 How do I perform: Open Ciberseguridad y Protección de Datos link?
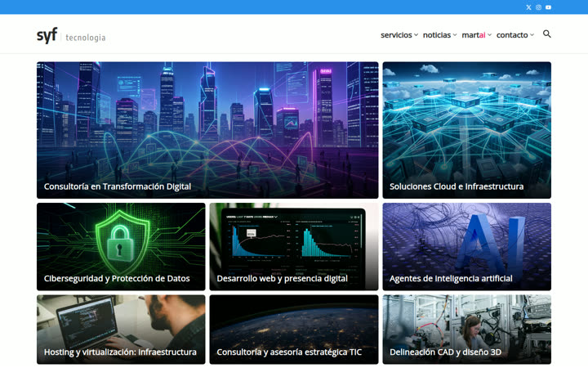click(117, 279)
